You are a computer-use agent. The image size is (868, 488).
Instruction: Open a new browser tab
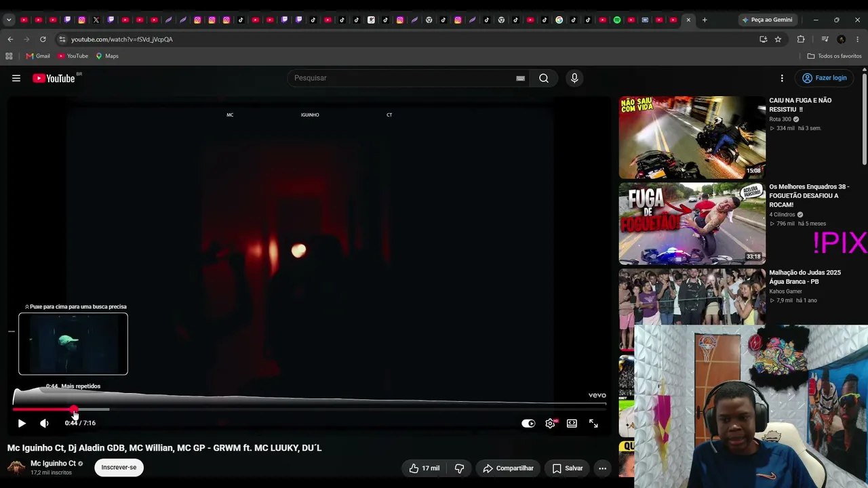coord(705,20)
